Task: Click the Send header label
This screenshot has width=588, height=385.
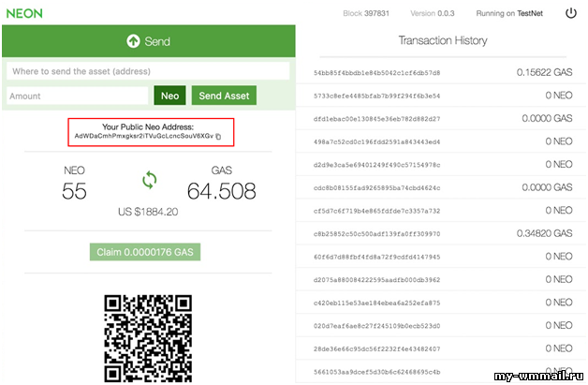Action: tap(157, 41)
